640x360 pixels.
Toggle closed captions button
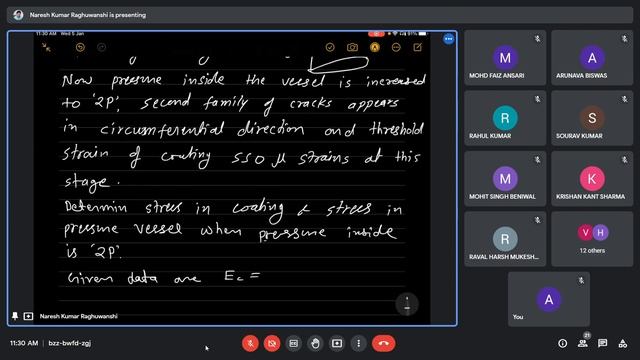pyautogui.click(x=293, y=343)
